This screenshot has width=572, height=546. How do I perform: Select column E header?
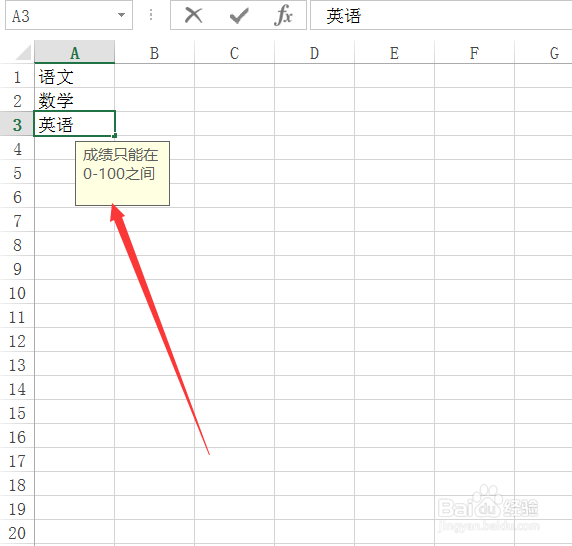[394, 52]
